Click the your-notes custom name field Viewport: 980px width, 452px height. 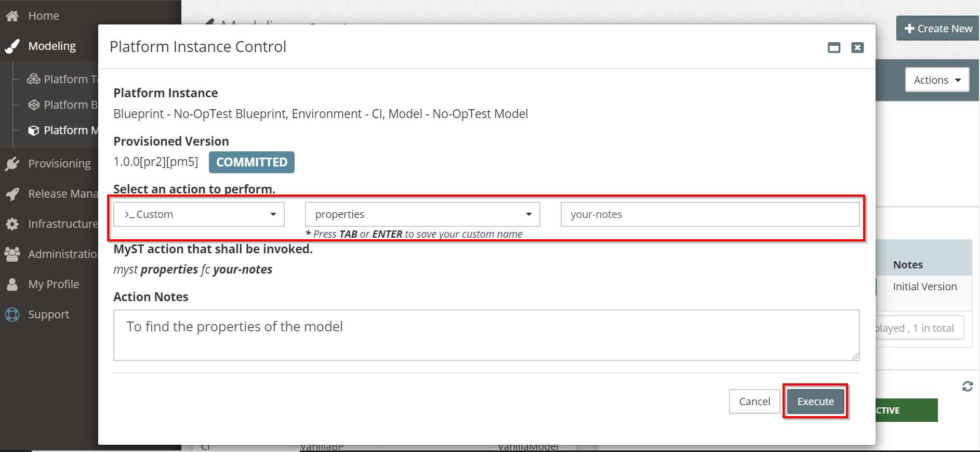point(710,214)
